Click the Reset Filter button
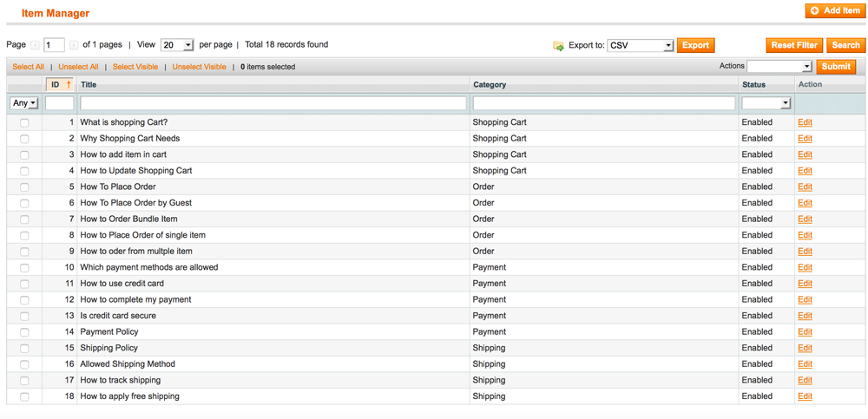The width and height of the screenshot is (868, 419). coord(794,45)
